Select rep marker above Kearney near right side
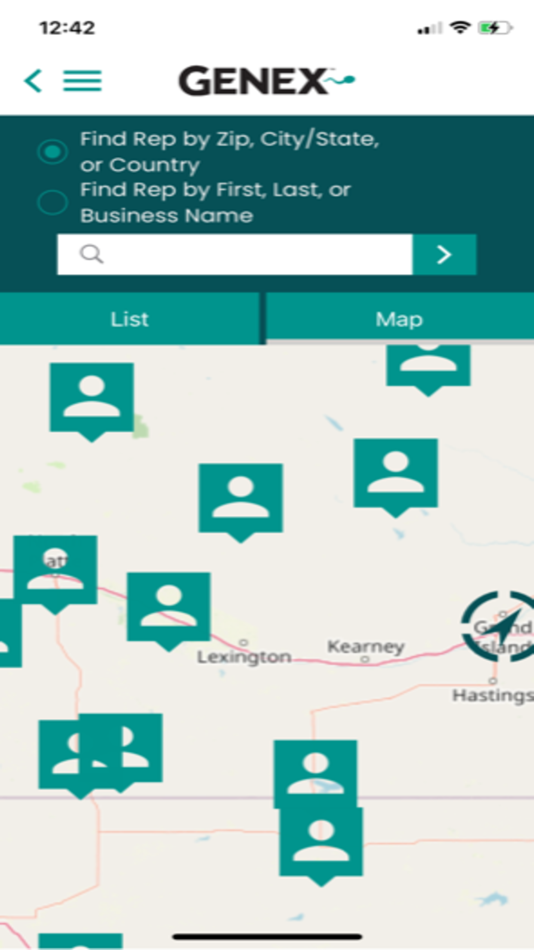Image resolution: width=534 pixels, height=950 pixels. click(x=396, y=478)
